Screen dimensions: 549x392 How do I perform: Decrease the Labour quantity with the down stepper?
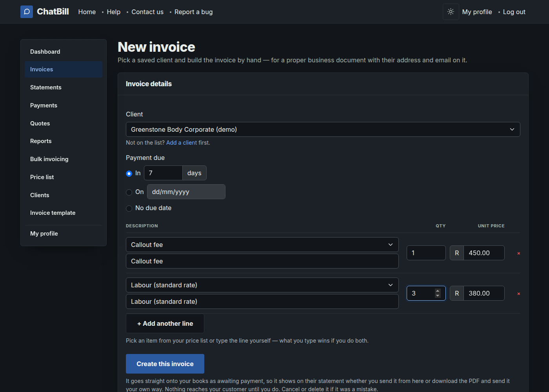[438, 296]
